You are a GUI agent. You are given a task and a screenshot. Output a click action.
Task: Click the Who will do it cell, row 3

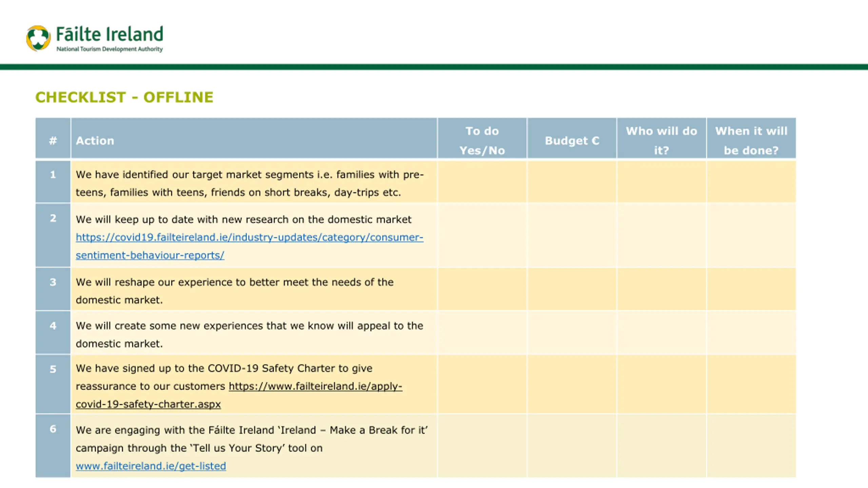[661, 289]
